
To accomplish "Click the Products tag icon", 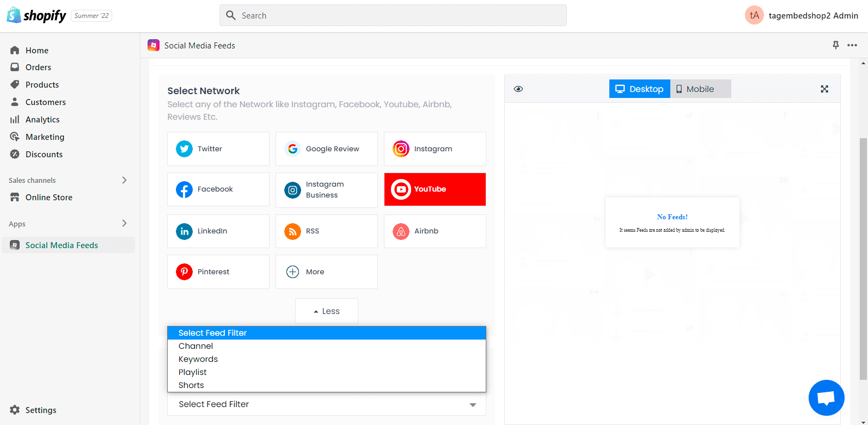I will tap(15, 84).
